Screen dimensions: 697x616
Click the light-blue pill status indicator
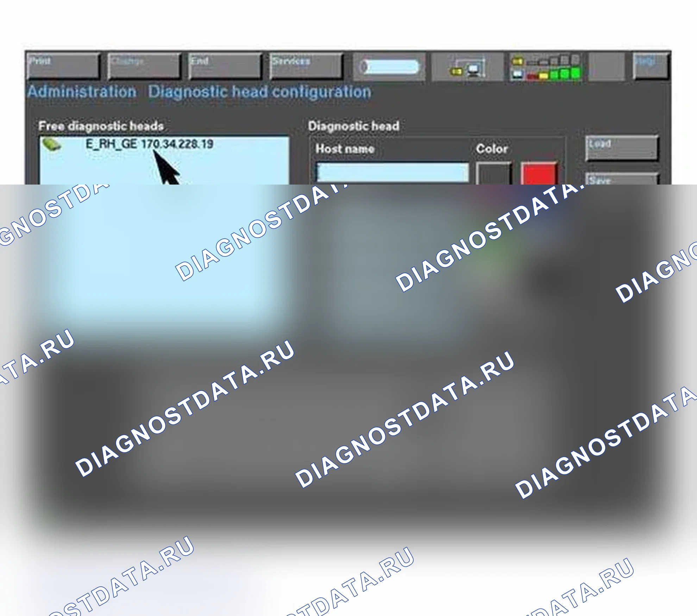(390, 67)
